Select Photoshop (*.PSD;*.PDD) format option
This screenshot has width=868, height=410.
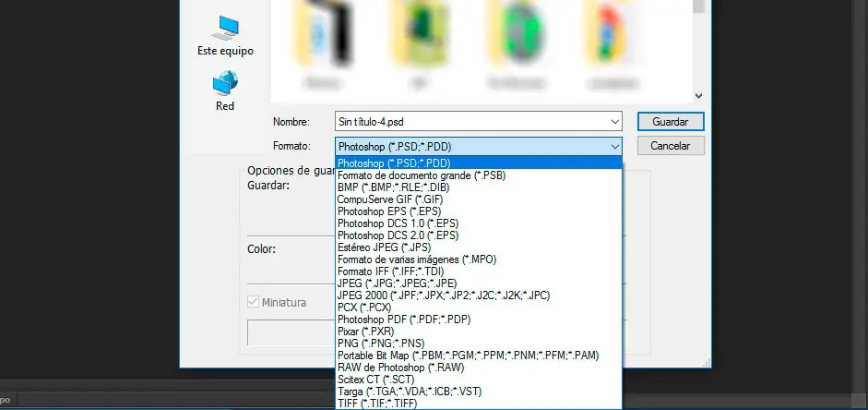(479, 163)
